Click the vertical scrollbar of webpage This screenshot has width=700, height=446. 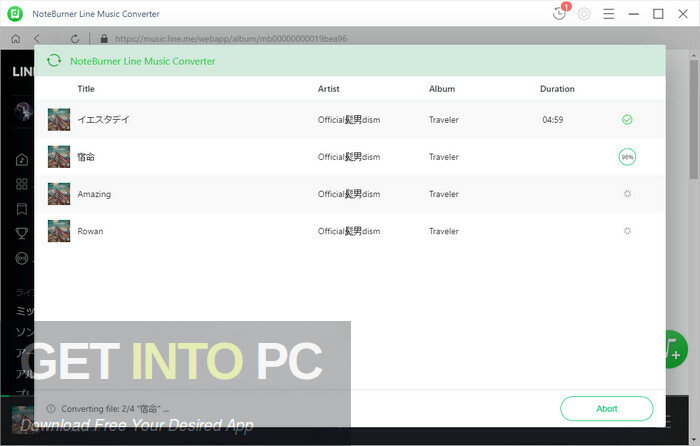click(693, 120)
